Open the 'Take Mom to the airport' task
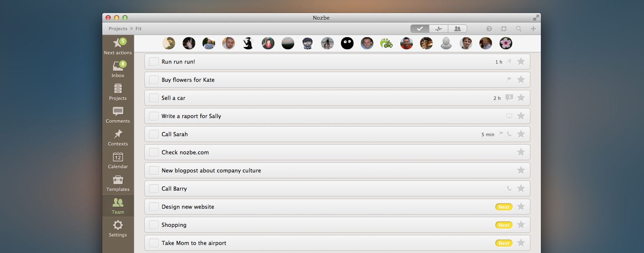Screen dimensions: 644x253 click(337, 243)
